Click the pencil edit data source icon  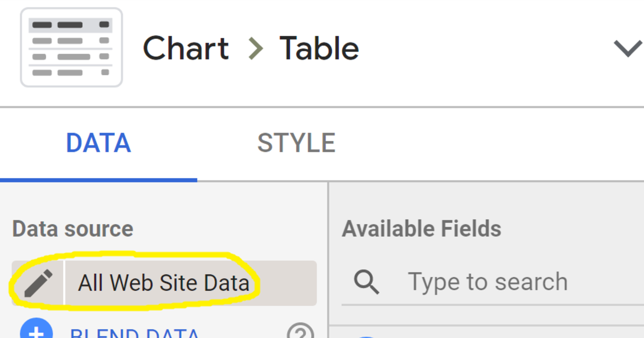[38, 283]
